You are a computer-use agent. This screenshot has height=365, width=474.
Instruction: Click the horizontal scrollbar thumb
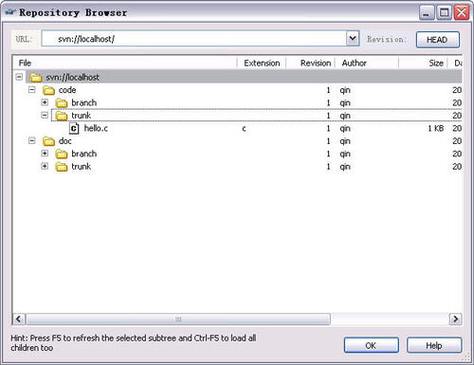[178, 319]
